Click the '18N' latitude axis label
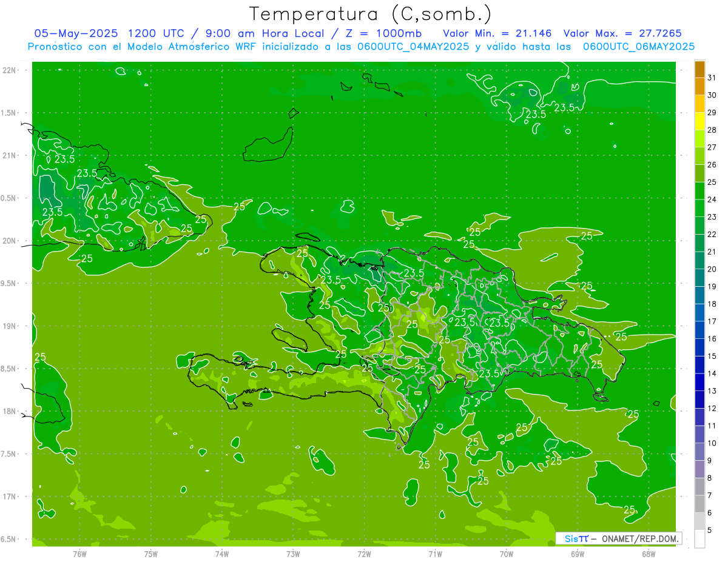The height and width of the screenshot is (562, 728). pos(9,412)
